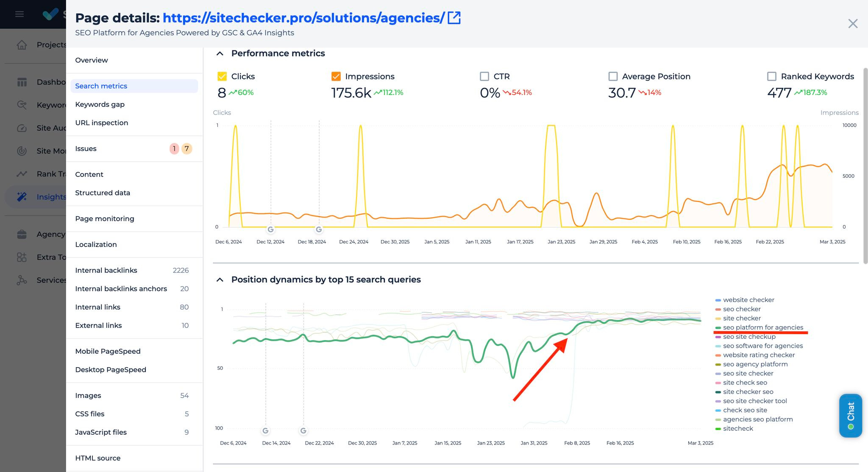Open the hamburger menu icon
The height and width of the screenshot is (472, 868).
pyautogui.click(x=19, y=14)
